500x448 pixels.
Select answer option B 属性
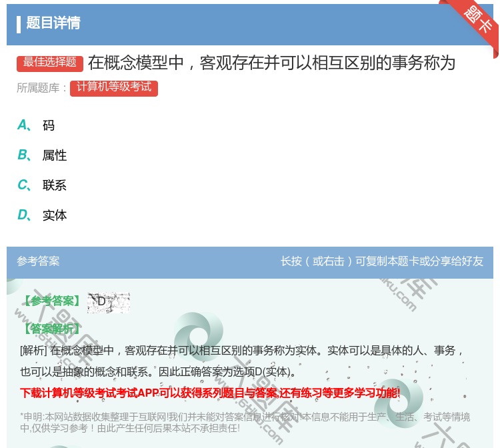pos(42,155)
